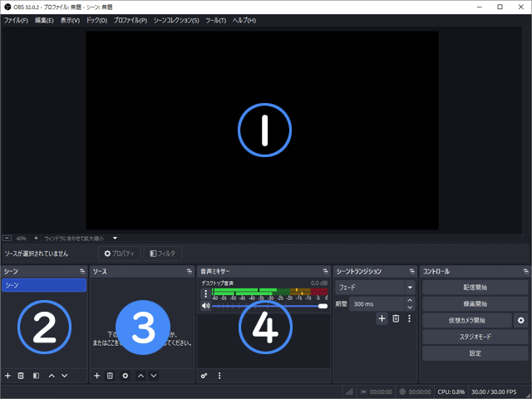Toggle スタジオモード (Studio Mode)
Viewport: 532px width, 399px height.
point(474,337)
